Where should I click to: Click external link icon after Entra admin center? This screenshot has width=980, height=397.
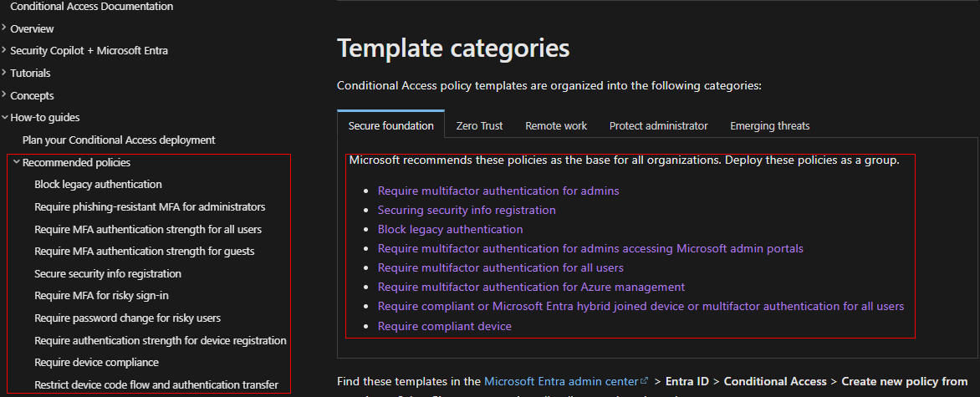[644, 382]
